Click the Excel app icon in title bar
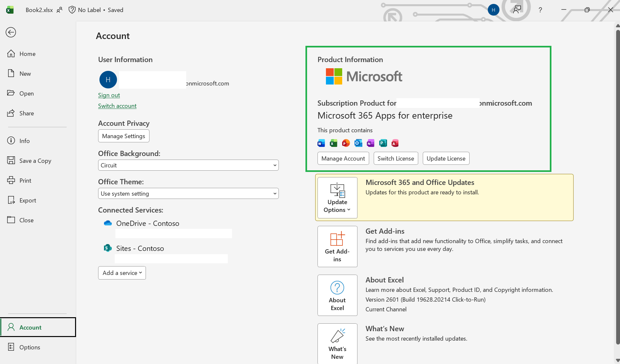 pos(10,10)
